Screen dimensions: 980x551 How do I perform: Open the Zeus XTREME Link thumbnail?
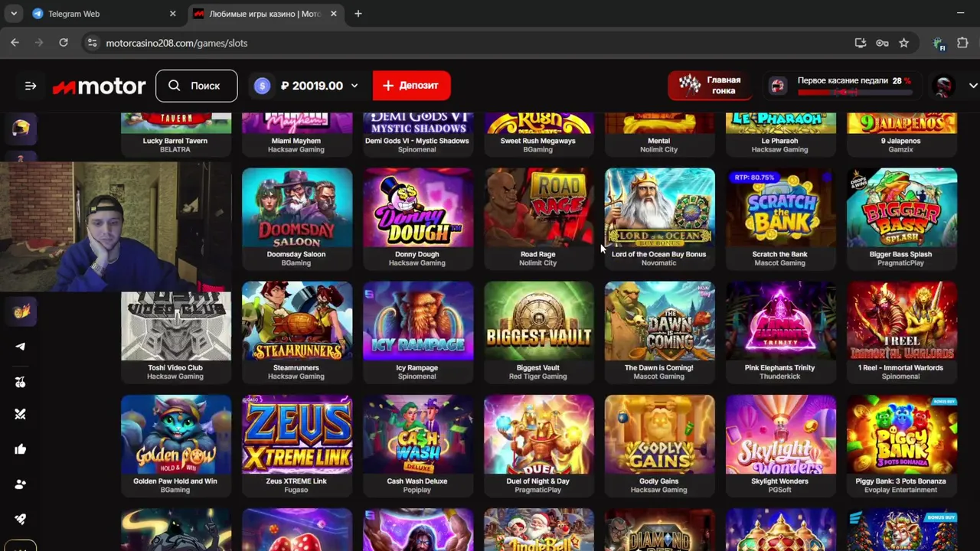point(297,435)
